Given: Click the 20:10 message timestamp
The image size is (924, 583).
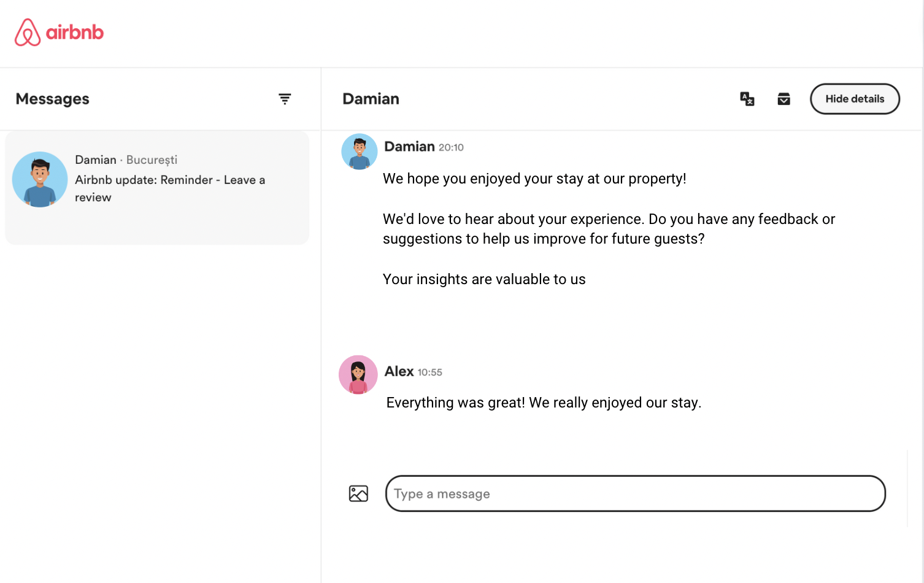Looking at the screenshot, I should point(451,147).
